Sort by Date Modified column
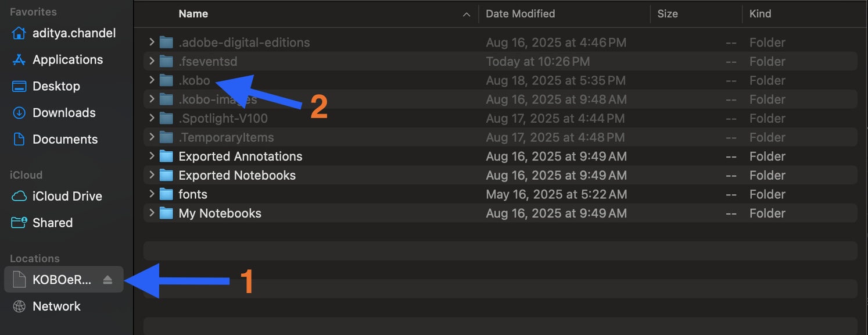The height and width of the screenshot is (335, 868). pyautogui.click(x=520, y=14)
